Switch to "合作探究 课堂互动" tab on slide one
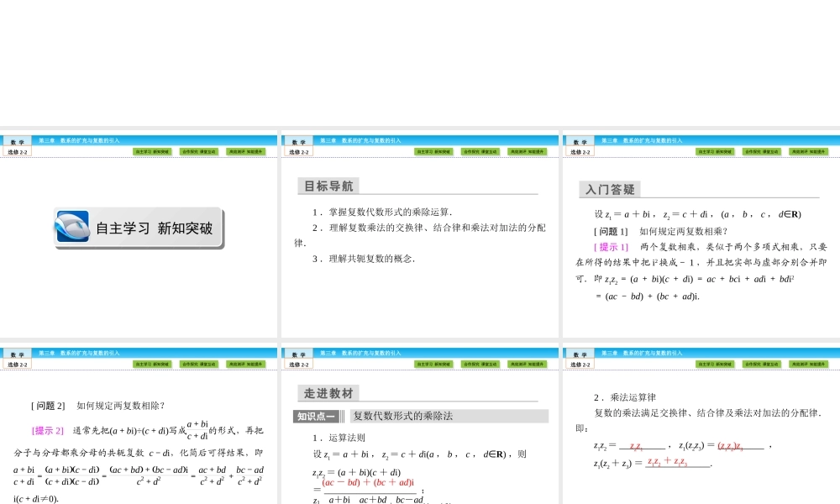840x504 pixels. tap(199, 151)
